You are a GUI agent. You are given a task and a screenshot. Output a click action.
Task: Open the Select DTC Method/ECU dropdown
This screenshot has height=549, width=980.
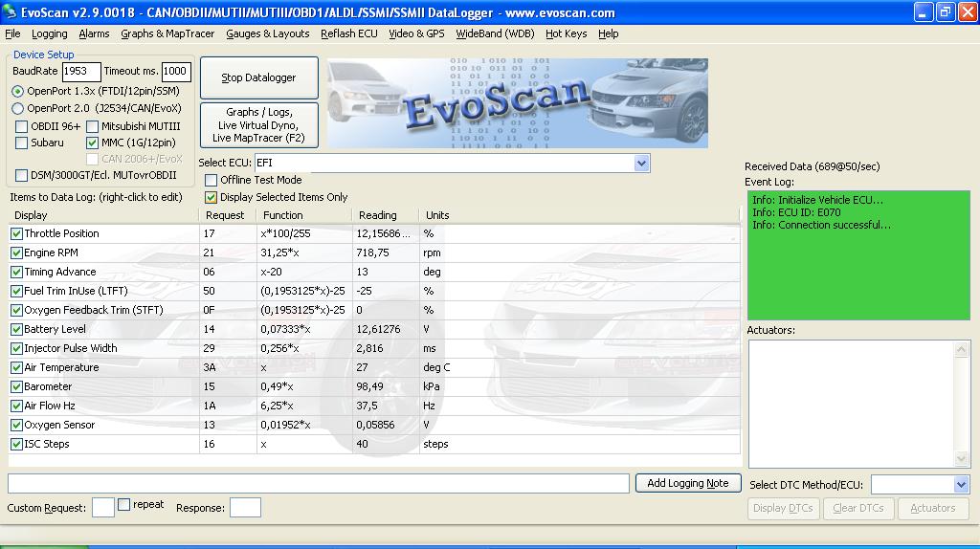click(x=961, y=485)
